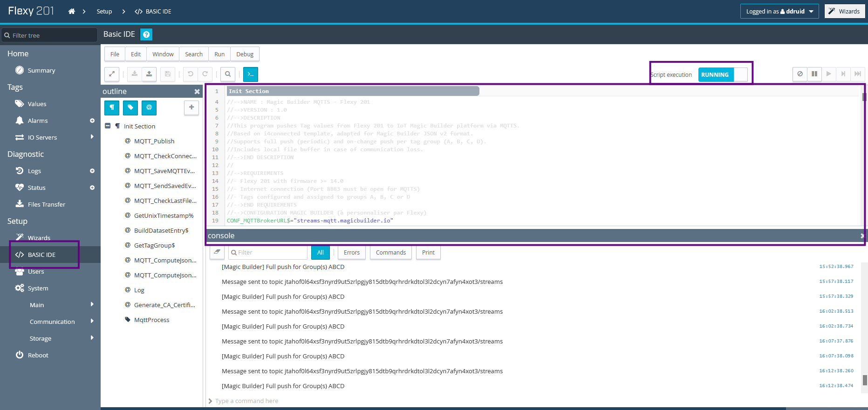Toggle the console terminal icon

pos(251,74)
